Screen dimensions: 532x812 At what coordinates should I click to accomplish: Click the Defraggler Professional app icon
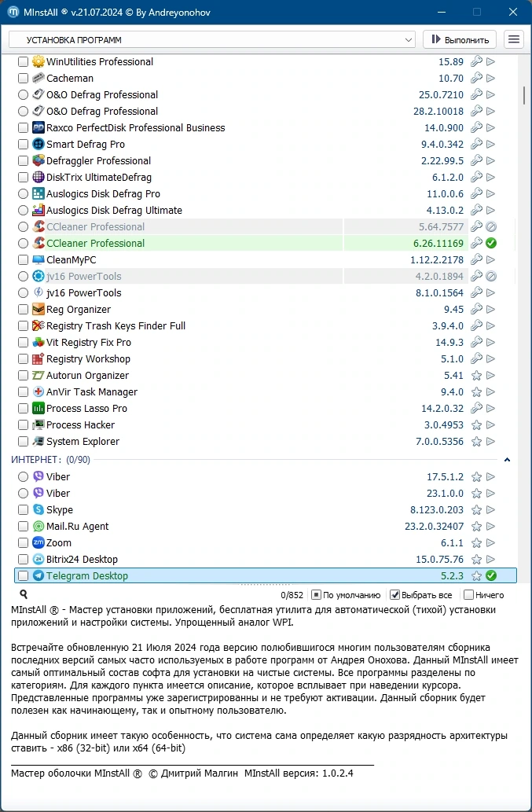pyautogui.click(x=38, y=160)
